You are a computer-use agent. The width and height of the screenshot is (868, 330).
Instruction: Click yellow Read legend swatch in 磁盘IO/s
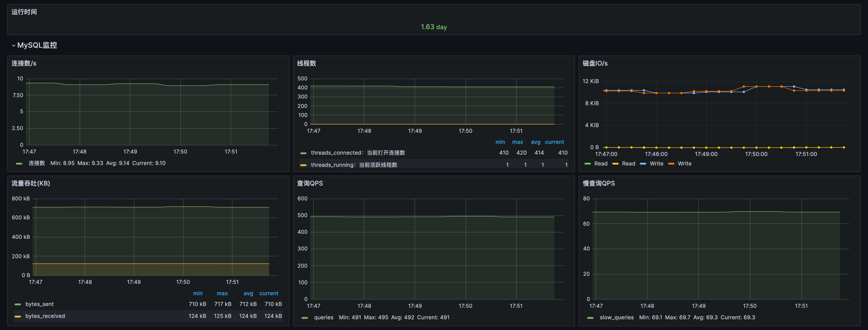pos(615,164)
